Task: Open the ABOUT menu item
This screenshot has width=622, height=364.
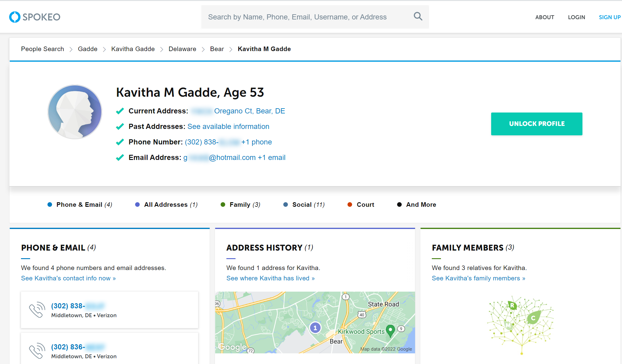Action: point(545,17)
